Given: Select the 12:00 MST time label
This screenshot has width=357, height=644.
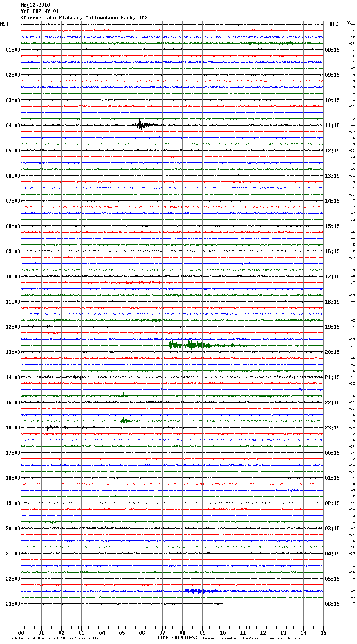Looking at the screenshot, I should point(13,327).
